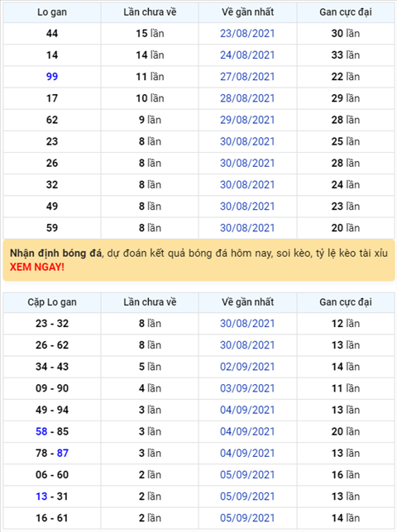397x532 pixels.
Task: Open the 27/08/2021 date for number 99
Action: click(247, 77)
